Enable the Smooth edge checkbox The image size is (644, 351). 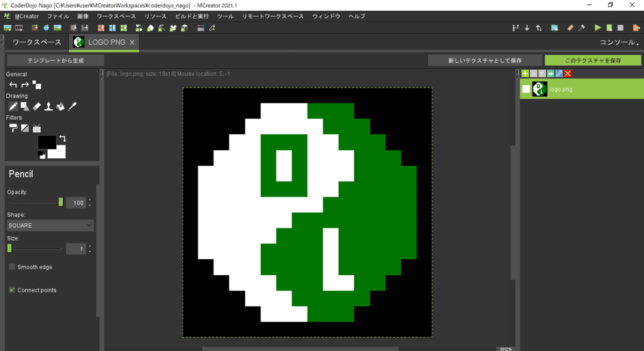click(x=11, y=267)
